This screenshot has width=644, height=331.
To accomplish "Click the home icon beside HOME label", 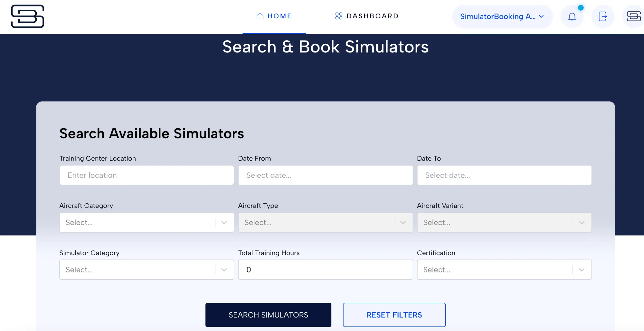I will [x=259, y=16].
